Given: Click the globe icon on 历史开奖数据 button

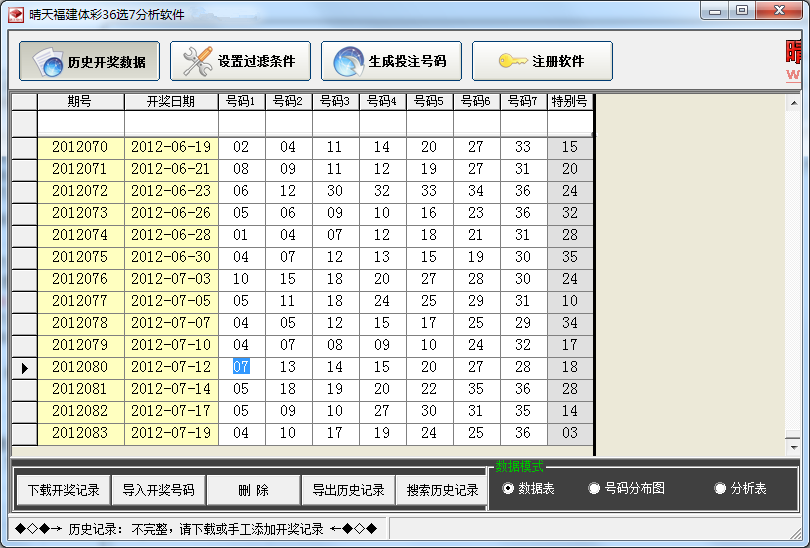Looking at the screenshot, I should [x=48, y=62].
